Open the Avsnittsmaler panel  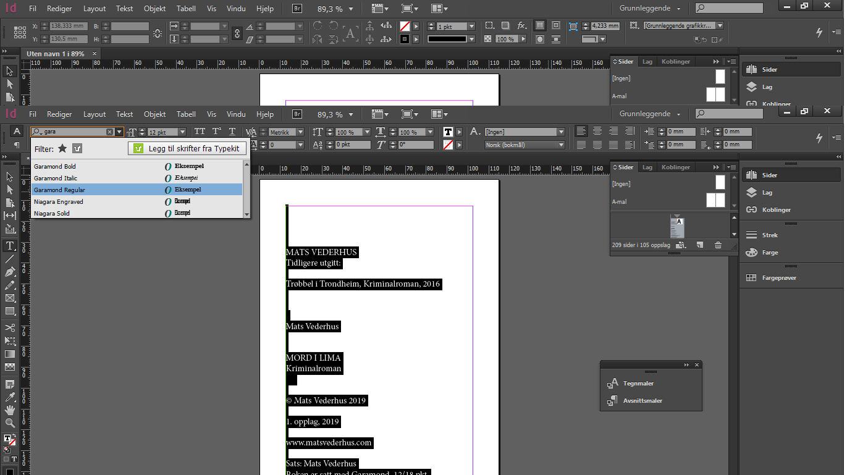(x=643, y=401)
